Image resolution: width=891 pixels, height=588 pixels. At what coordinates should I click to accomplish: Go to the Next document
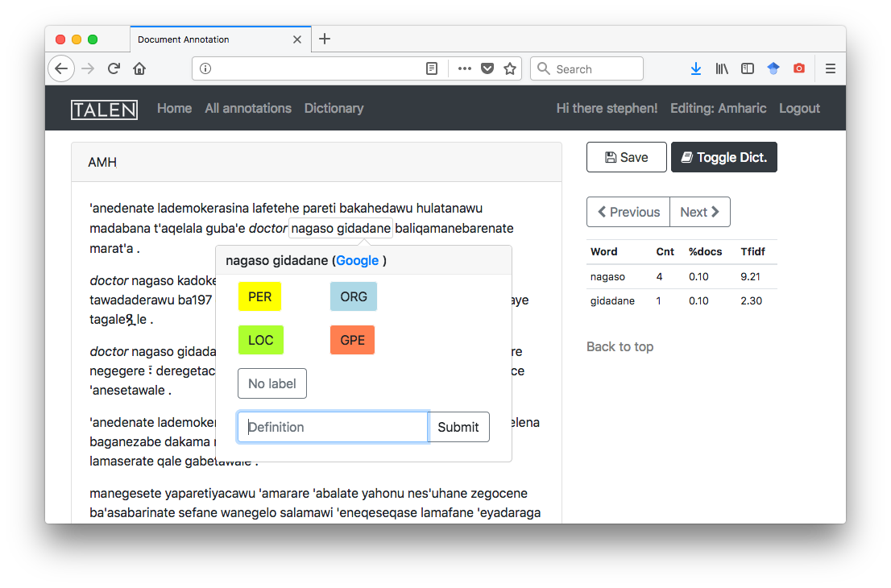700,212
